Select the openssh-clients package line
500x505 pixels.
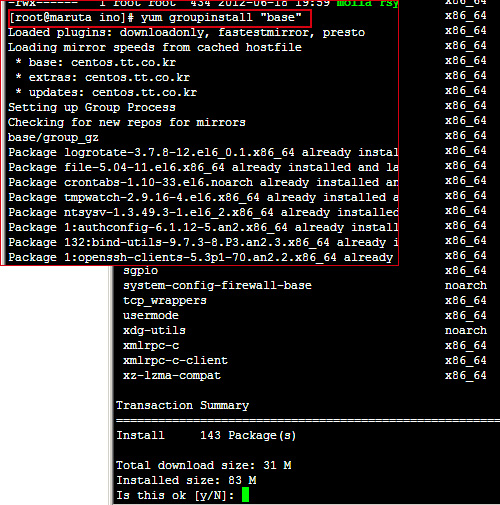201,258
